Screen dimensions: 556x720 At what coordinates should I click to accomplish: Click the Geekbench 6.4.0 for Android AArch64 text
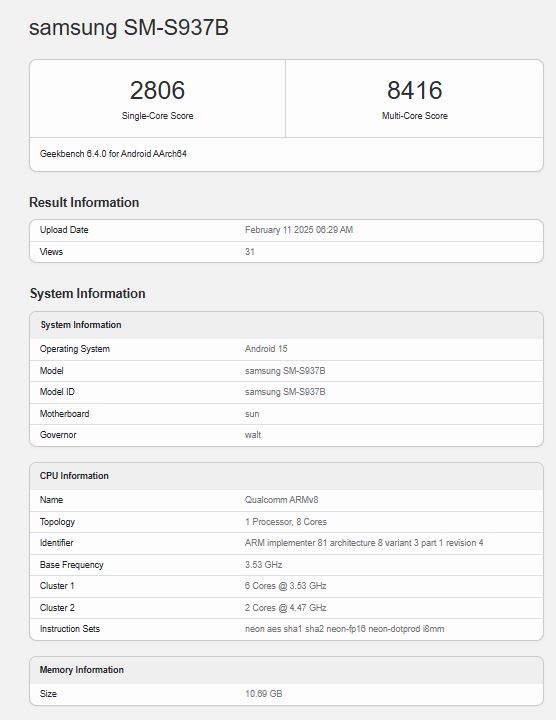tap(113, 154)
